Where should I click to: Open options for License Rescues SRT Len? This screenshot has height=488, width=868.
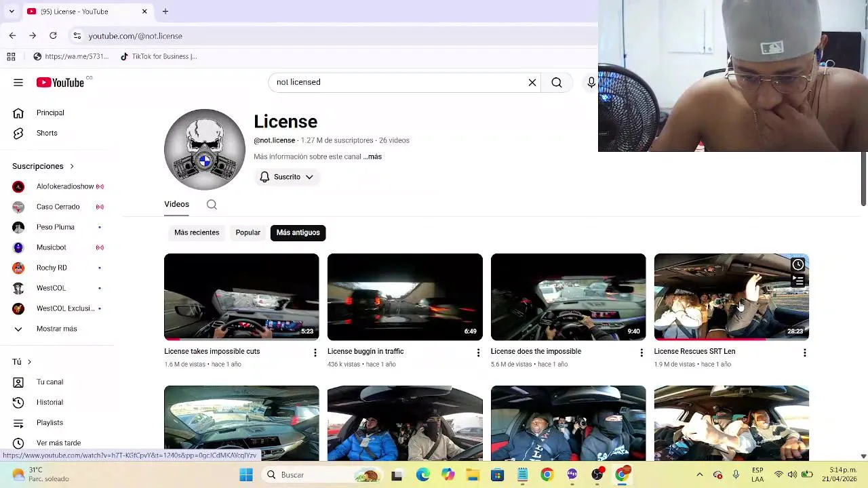point(804,352)
